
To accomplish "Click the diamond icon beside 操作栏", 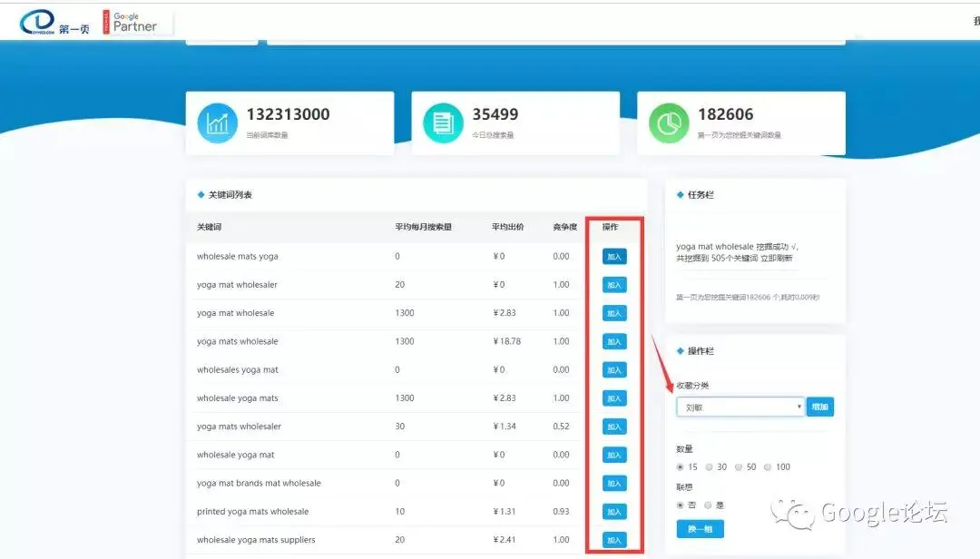I will coord(680,351).
